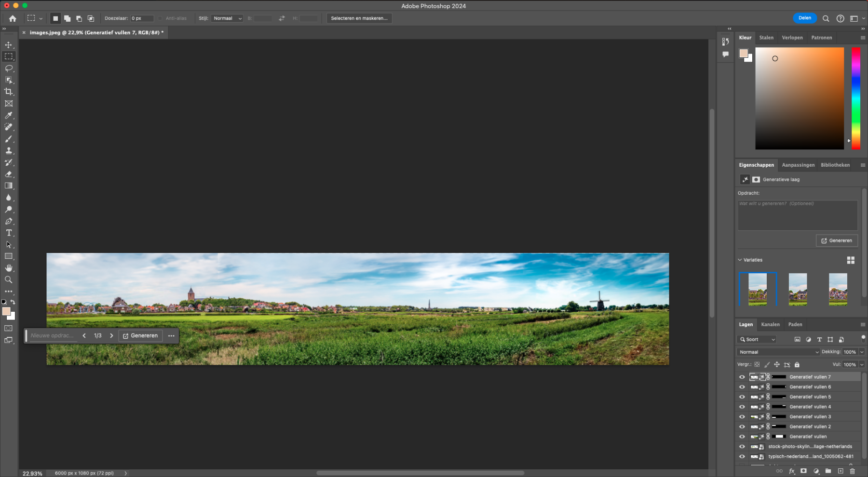This screenshot has width=868, height=477.
Task: Hide the Generatief vullen 5 layer
Action: pos(742,397)
